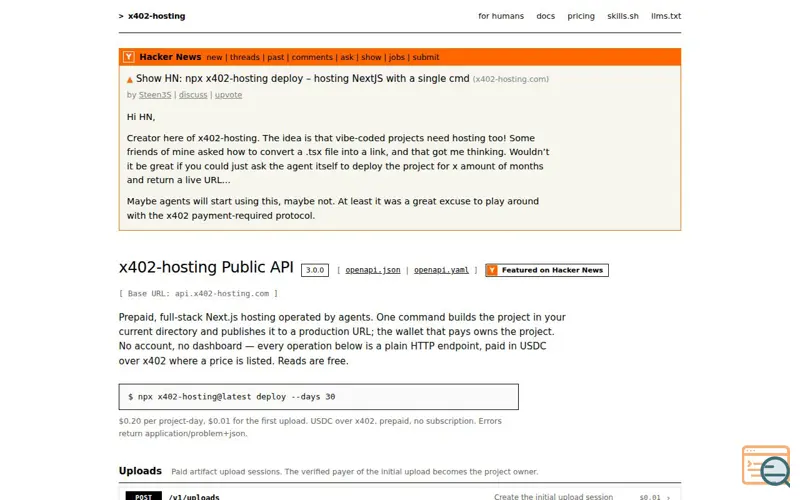800x500 pixels.
Task: Select 'show' in Hacker News bar
Action: point(371,57)
